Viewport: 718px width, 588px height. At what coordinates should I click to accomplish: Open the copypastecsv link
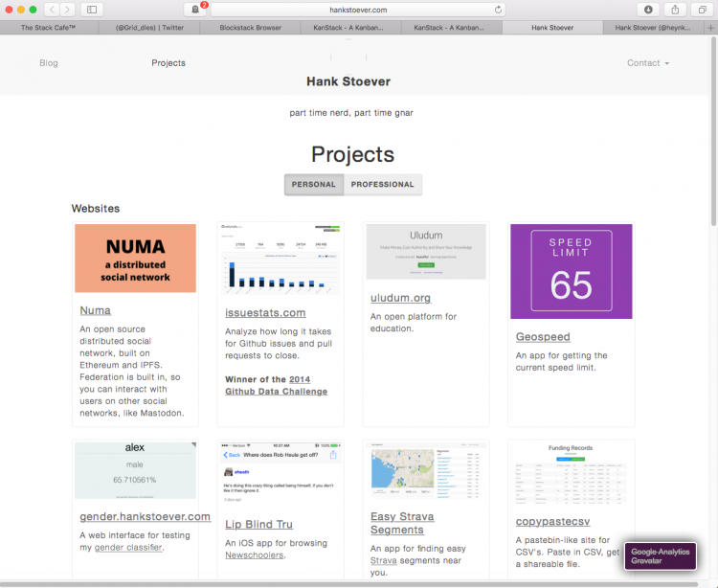pos(552,522)
